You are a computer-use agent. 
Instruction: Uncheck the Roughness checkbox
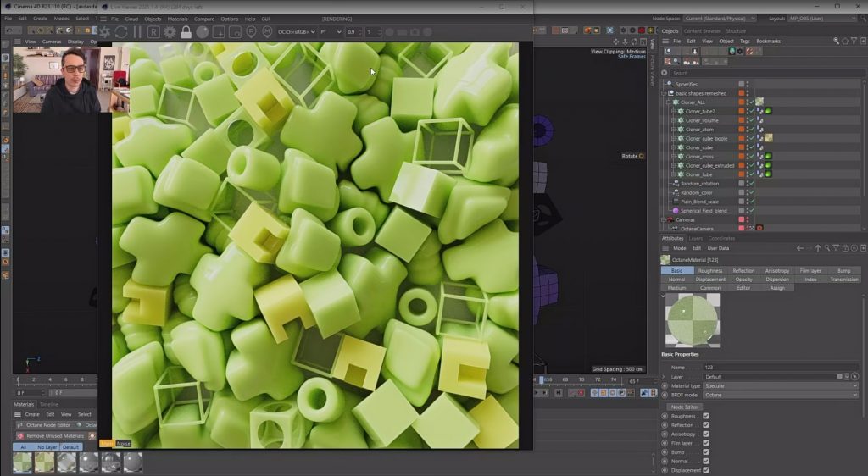pos(706,416)
